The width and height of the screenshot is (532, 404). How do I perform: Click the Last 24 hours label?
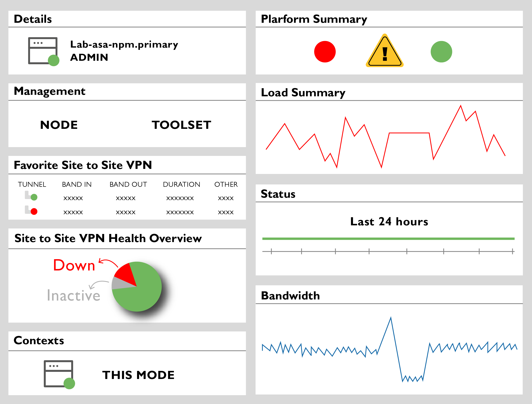389,221
